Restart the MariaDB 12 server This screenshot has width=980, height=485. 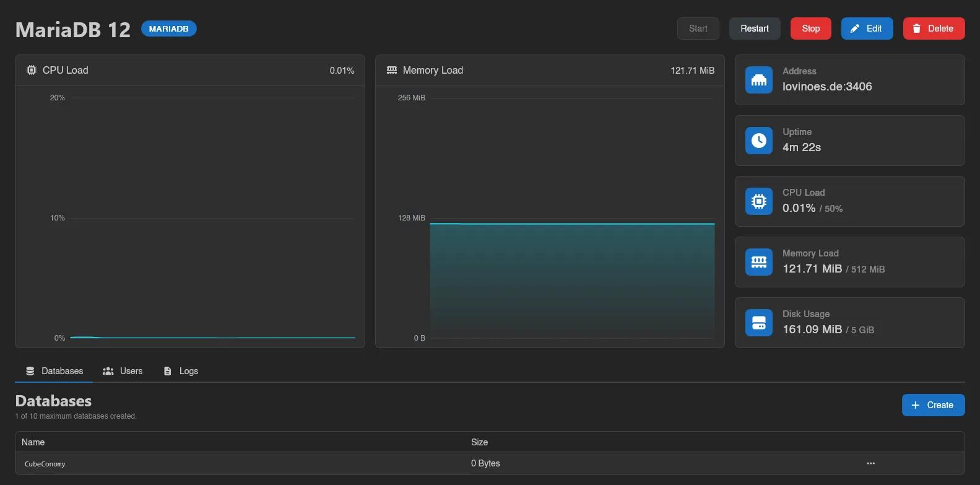(755, 28)
